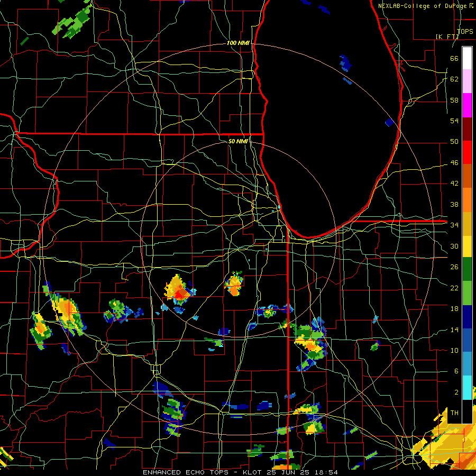The image size is (476, 476).
Task: Click legend value 46
Action: tap(454, 163)
